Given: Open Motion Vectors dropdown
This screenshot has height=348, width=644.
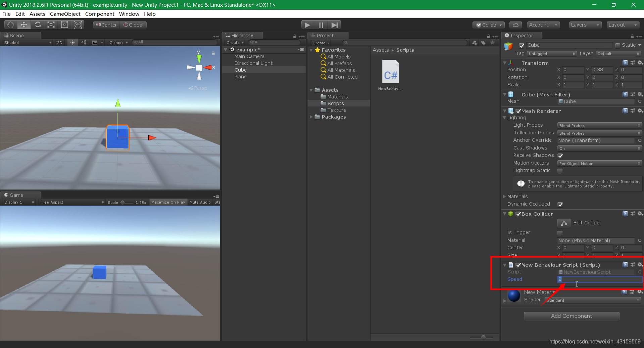Looking at the screenshot, I should point(600,163).
